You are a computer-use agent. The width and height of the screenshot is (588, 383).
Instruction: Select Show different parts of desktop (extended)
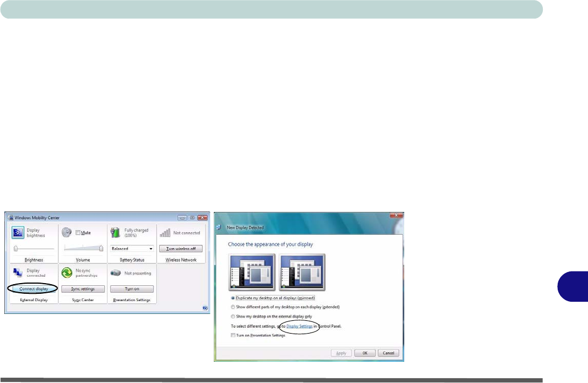pyautogui.click(x=233, y=307)
